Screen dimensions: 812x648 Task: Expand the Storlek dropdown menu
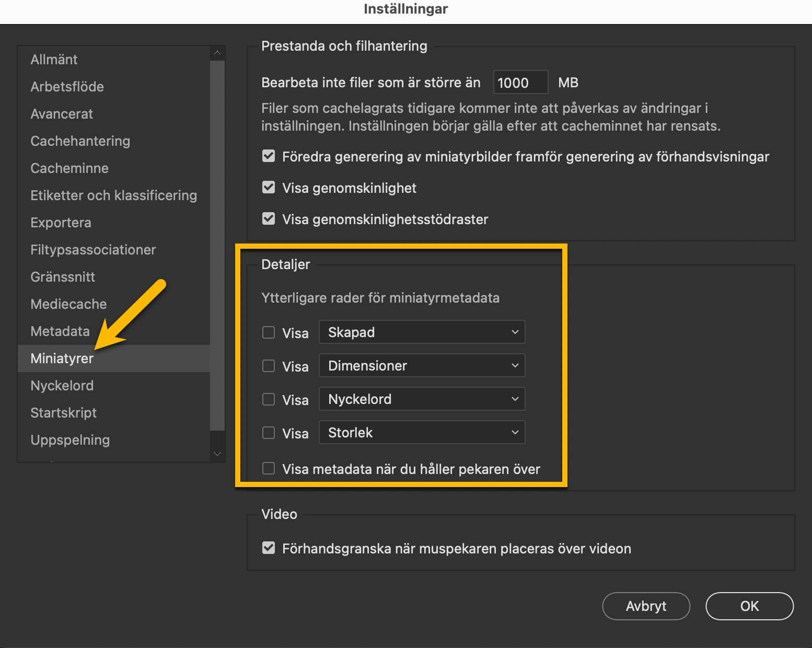click(x=422, y=433)
